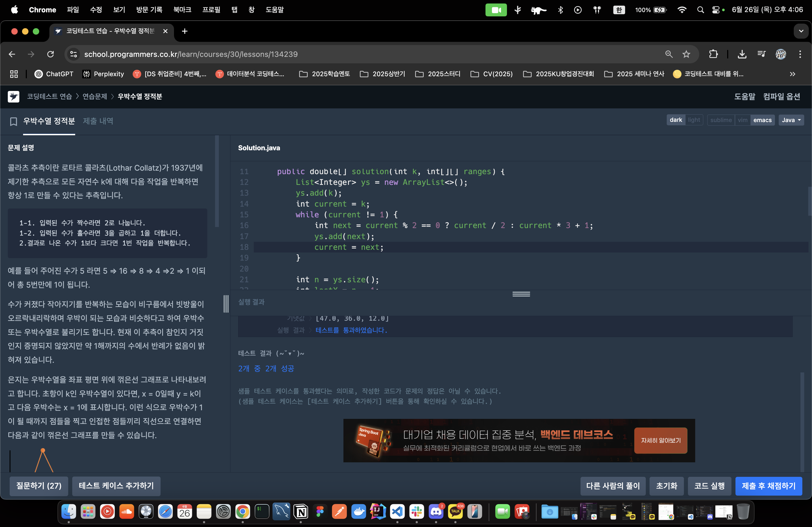Open the macOS Spotlight search icon
Image resolution: width=812 pixels, height=527 pixels.
[700, 10]
